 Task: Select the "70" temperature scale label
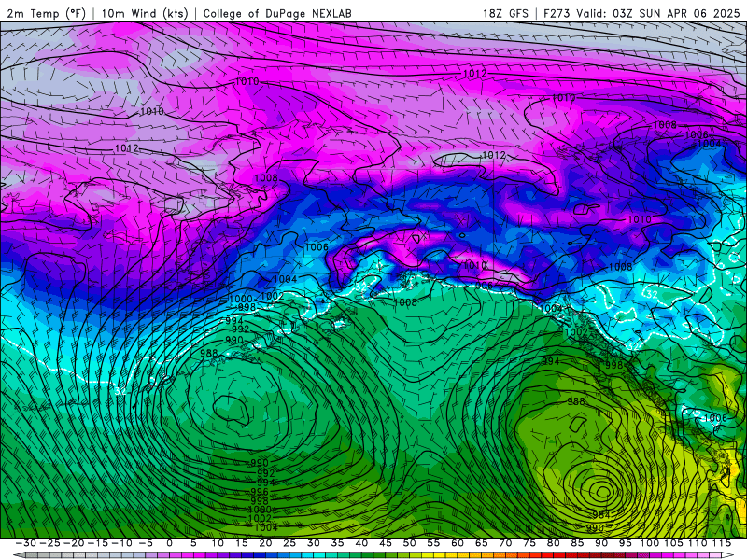coord(505,543)
